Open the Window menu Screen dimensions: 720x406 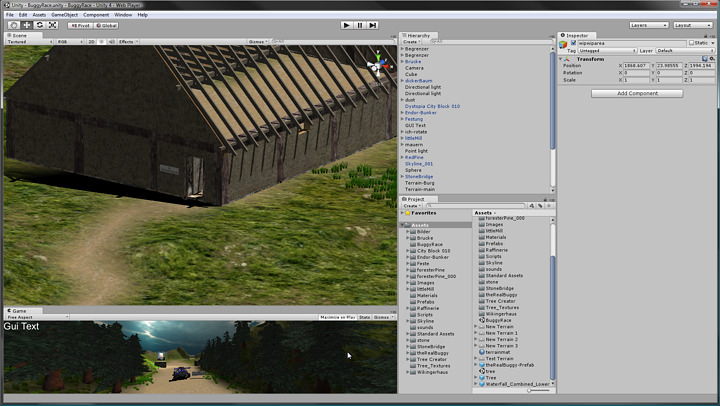pos(123,15)
